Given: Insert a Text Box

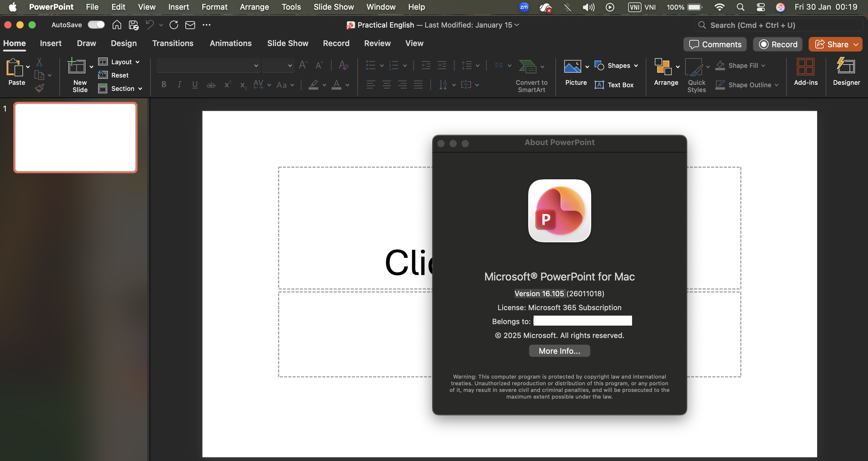Looking at the screenshot, I should pyautogui.click(x=614, y=85).
